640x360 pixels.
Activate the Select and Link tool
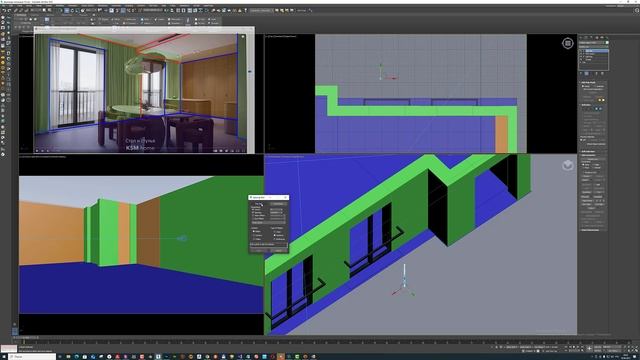click(x=15, y=10)
